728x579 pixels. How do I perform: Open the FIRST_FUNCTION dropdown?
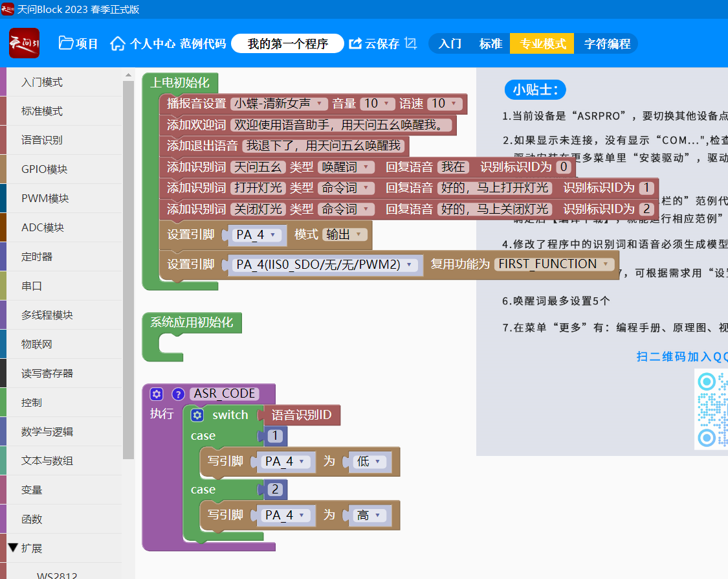554,264
